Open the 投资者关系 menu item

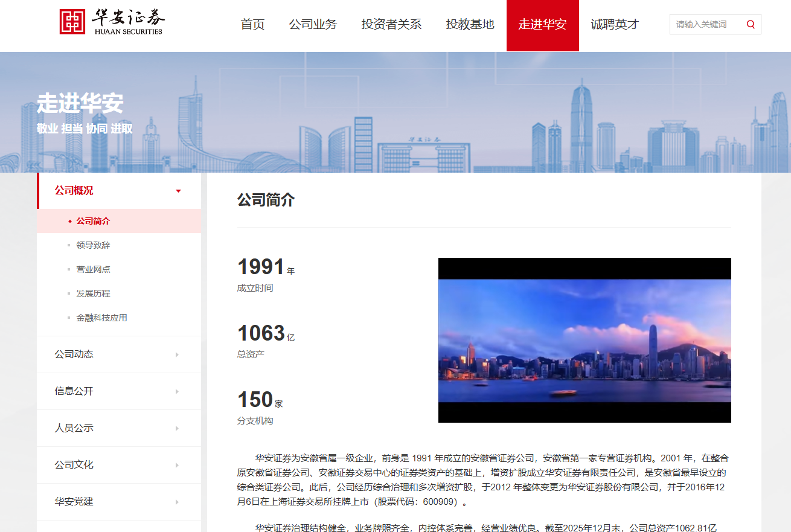point(391,25)
